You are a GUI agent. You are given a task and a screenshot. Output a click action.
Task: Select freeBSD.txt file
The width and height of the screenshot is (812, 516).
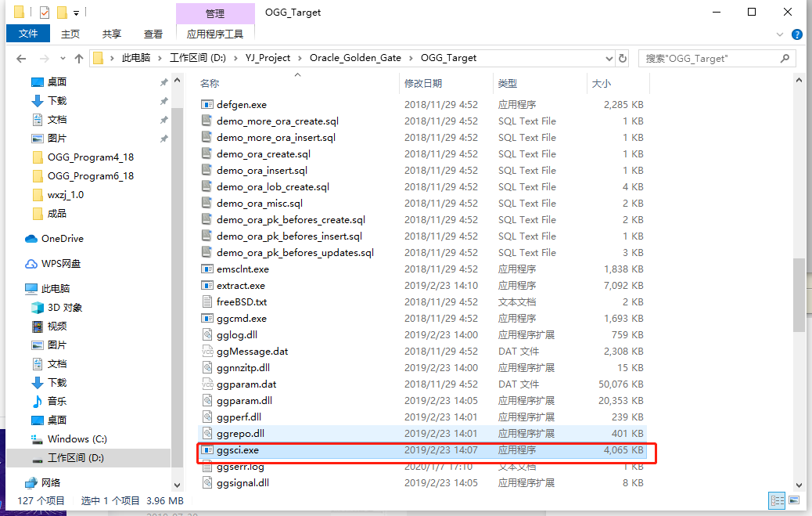[241, 301]
